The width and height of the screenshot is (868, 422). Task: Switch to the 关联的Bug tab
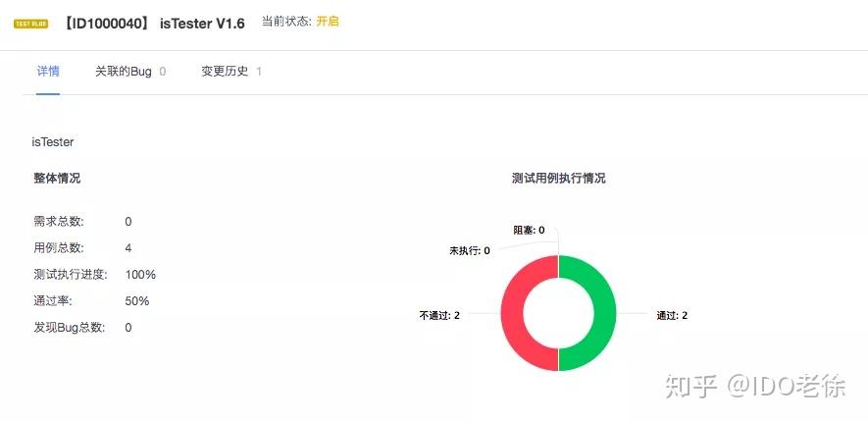[130, 72]
